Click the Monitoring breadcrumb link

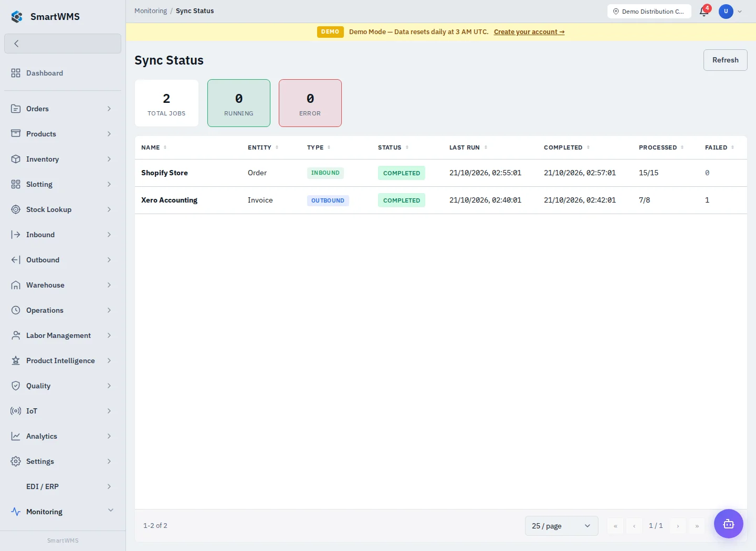pos(151,11)
